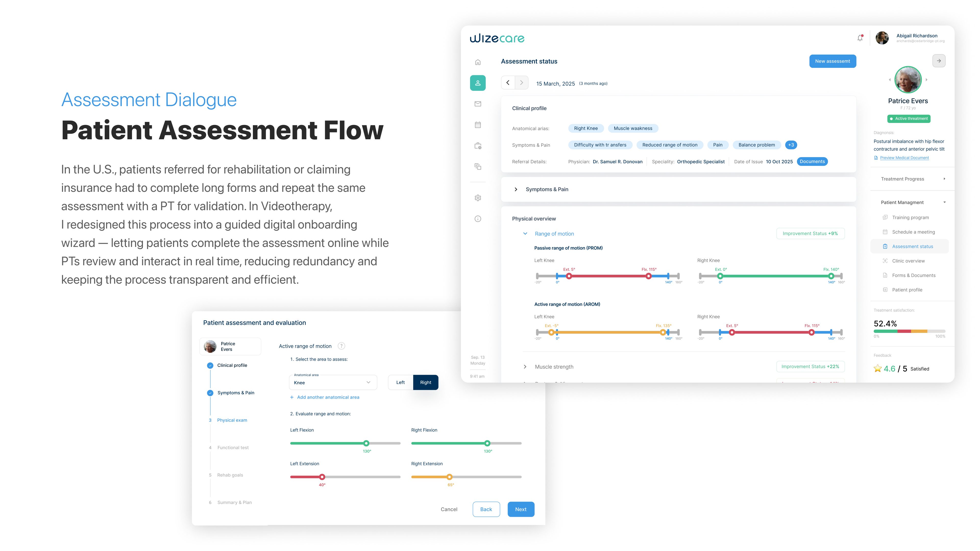
Task: Open Training program menu item
Action: [910, 218]
